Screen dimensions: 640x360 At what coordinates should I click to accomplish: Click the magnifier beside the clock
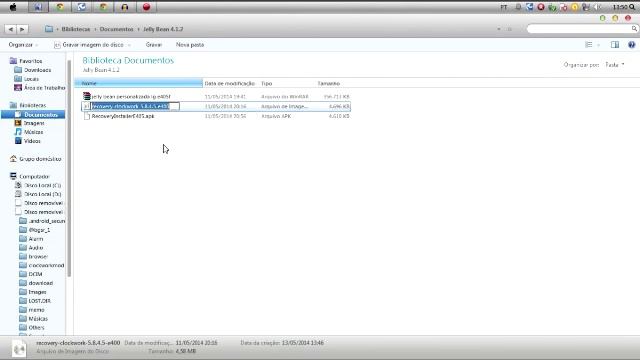(632, 7)
